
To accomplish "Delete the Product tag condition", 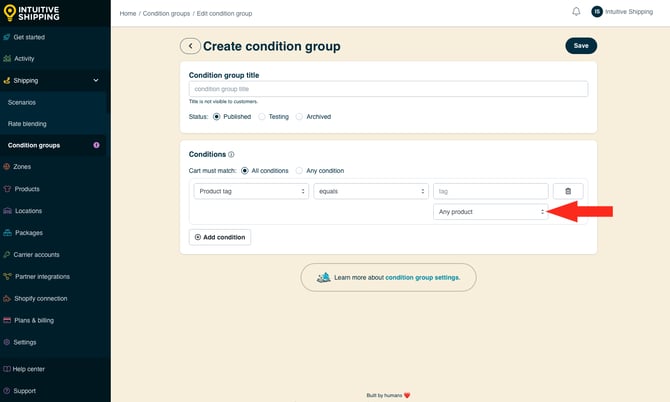I will coord(568,191).
